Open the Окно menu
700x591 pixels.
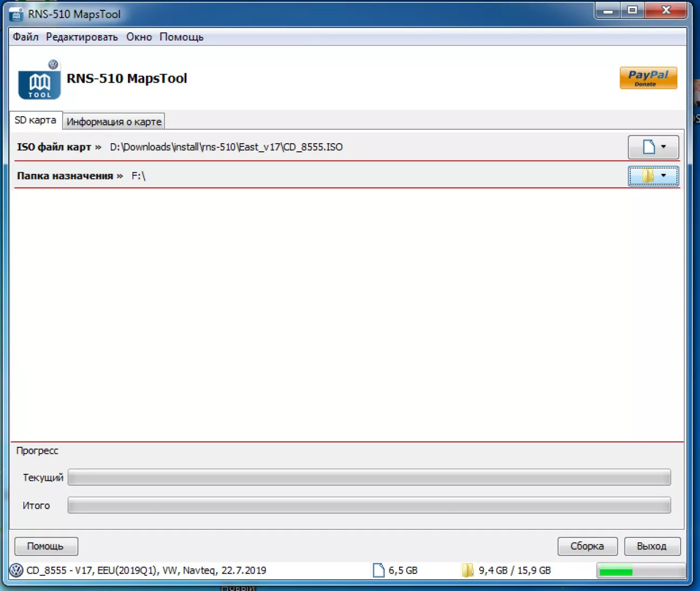click(x=139, y=37)
